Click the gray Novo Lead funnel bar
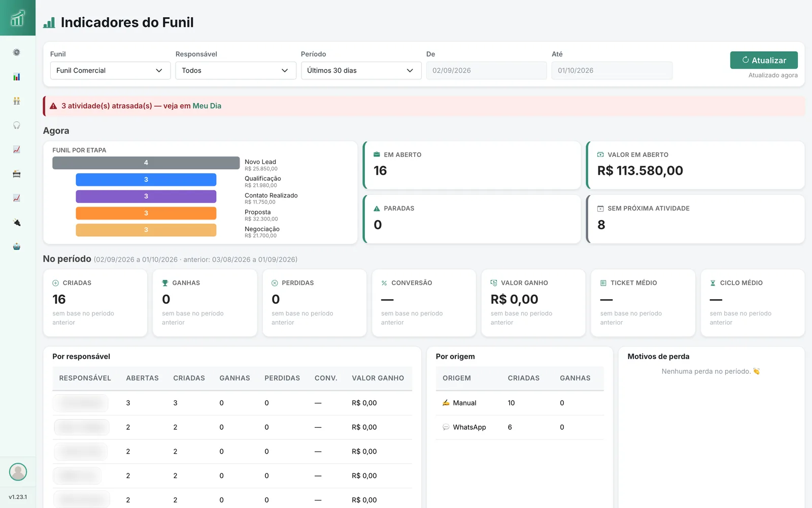812x508 pixels. [x=146, y=163]
